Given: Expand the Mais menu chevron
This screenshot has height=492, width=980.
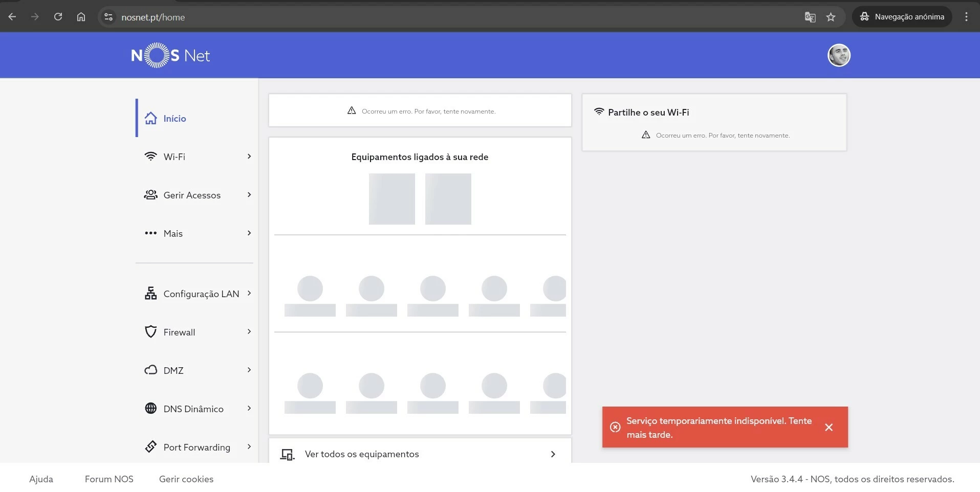Looking at the screenshot, I should (249, 233).
